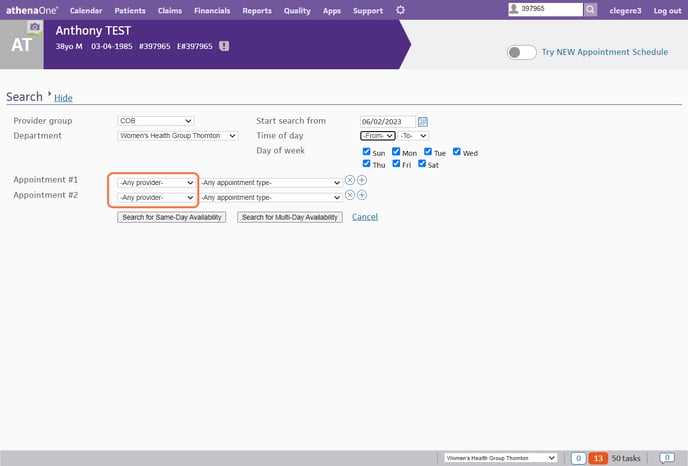Toggle Try NEW Appointment Schedule switch

click(521, 52)
